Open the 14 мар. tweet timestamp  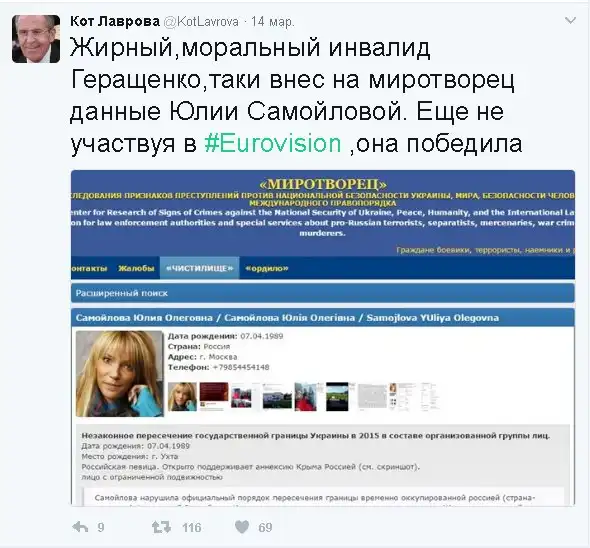pyautogui.click(x=272, y=22)
